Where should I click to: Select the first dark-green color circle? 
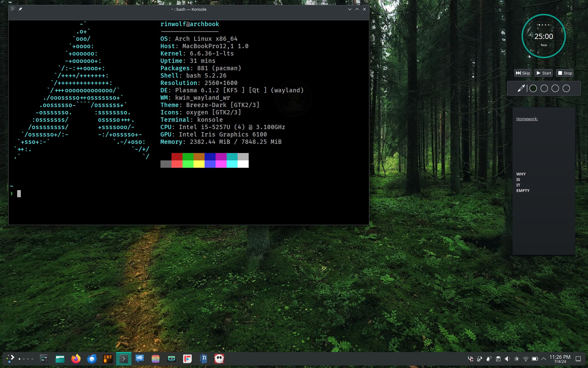[533, 88]
